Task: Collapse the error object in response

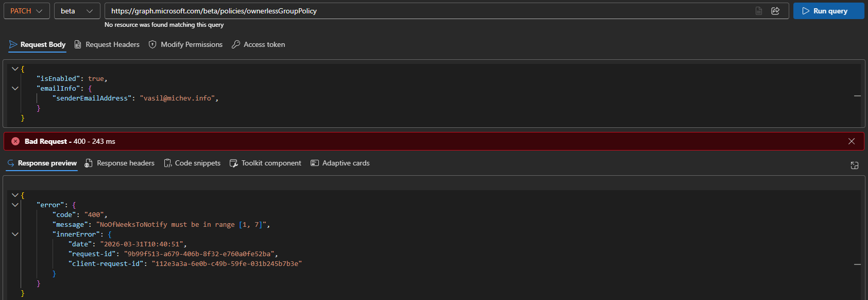Action: click(15, 205)
